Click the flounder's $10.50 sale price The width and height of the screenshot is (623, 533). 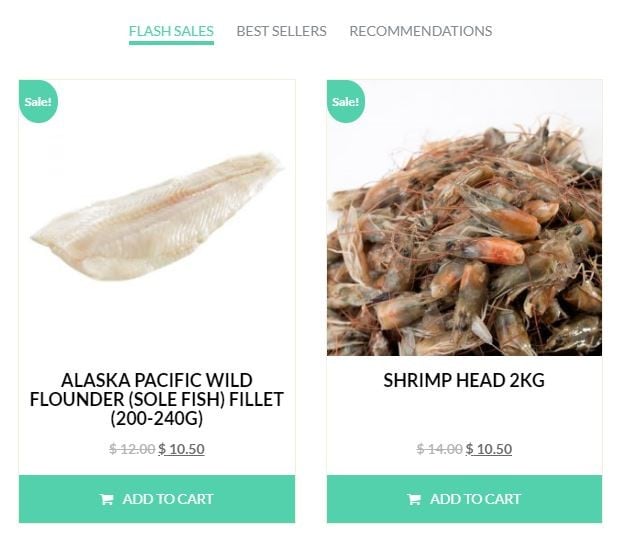pos(181,449)
